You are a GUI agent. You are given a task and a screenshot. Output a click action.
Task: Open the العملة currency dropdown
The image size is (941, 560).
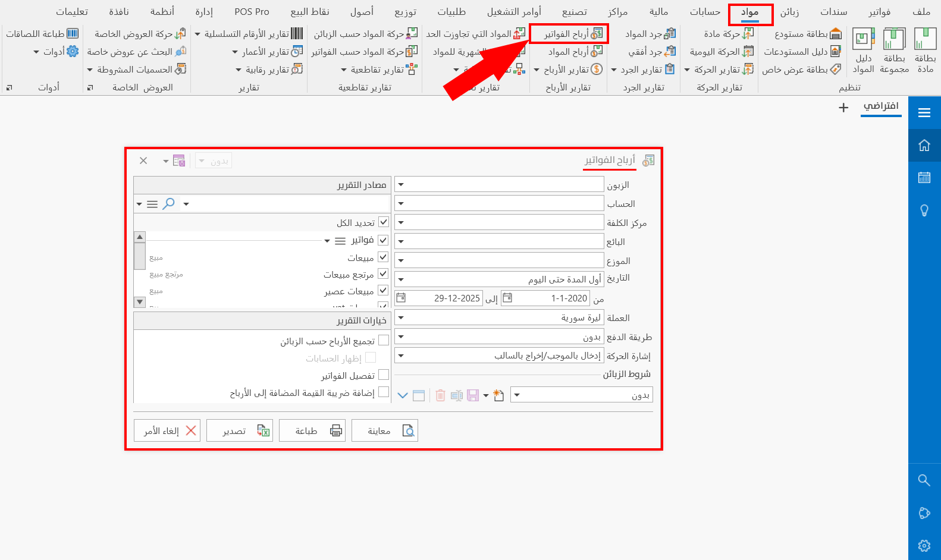401,318
